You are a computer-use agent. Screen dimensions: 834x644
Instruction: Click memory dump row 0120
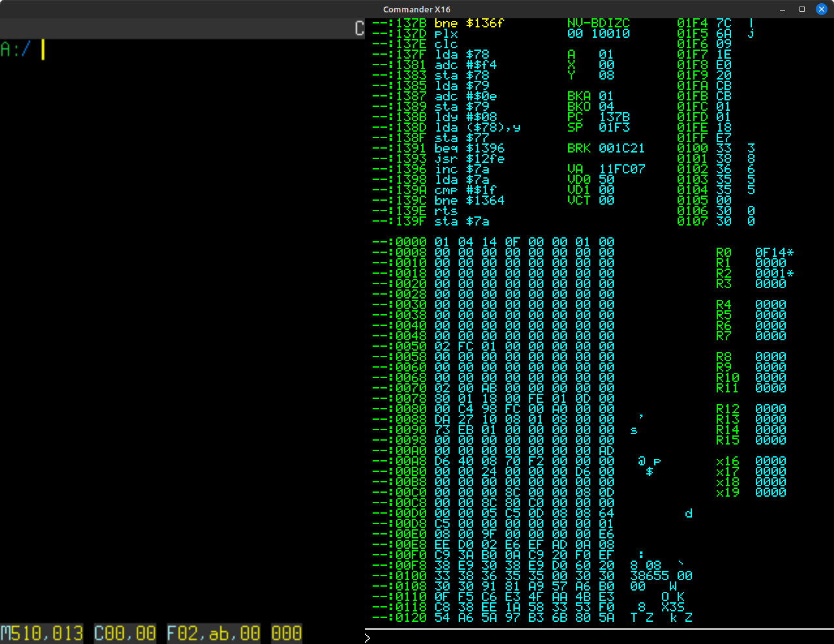(532, 618)
